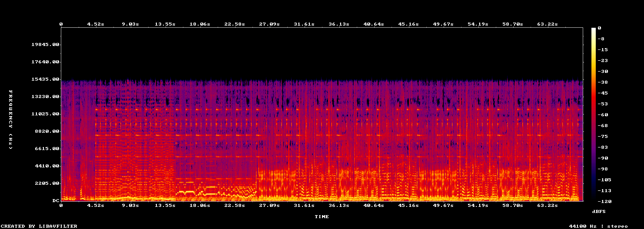
Task: Click the 13230.00 frequency label
Action: 45,96
